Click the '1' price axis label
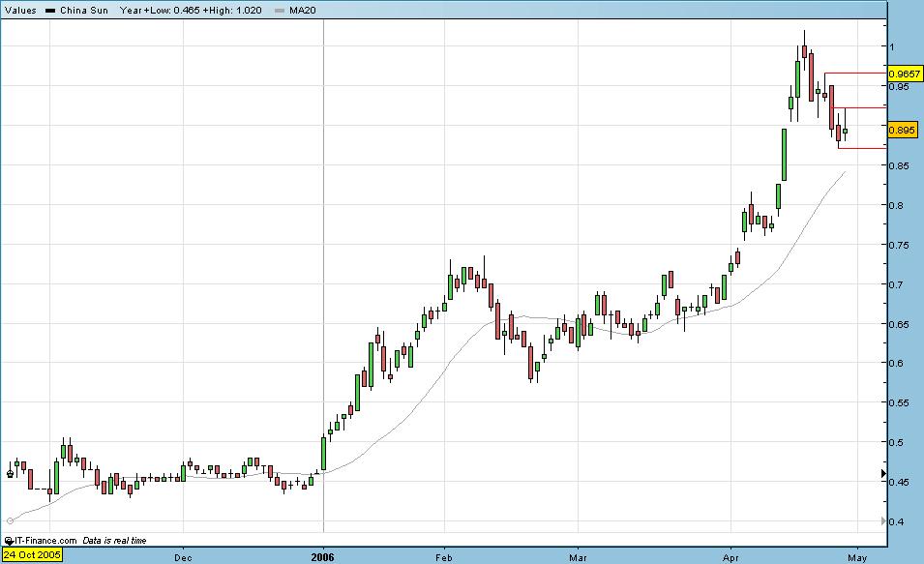The width and height of the screenshot is (924, 564). click(892, 46)
